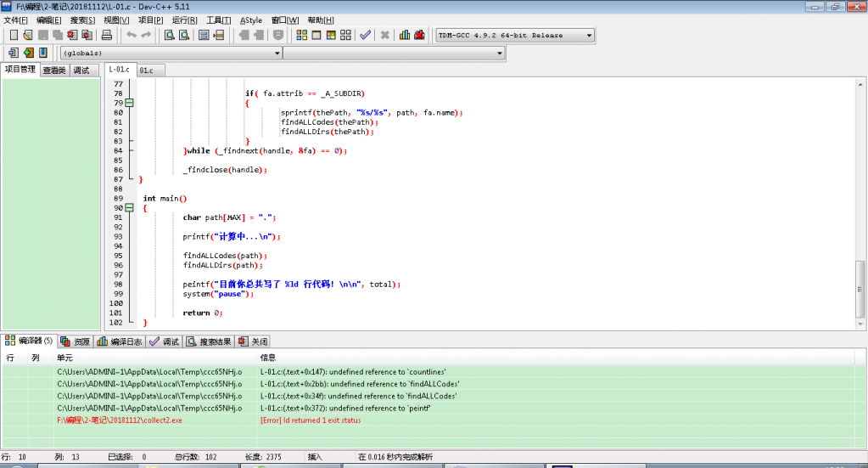The width and height of the screenshot is (868, 468).
Task: Open the 搜索[S] menu
Action: pos(82,20)
